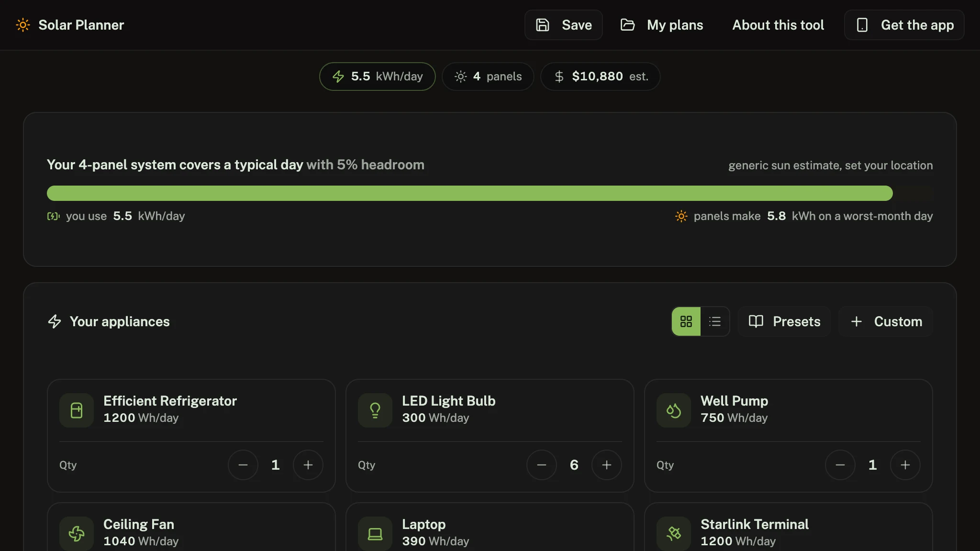Click the 'Ceiling Fan' card title

pos(139,524)
